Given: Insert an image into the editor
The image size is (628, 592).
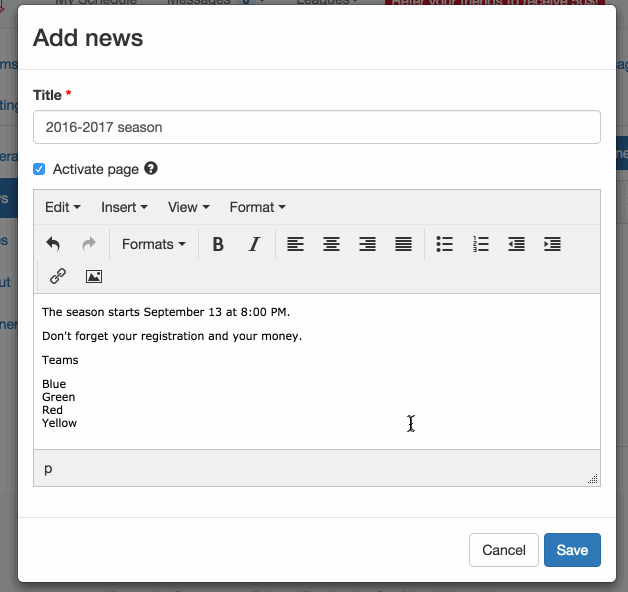Looking at the screenshot, I should pos(94,276).
